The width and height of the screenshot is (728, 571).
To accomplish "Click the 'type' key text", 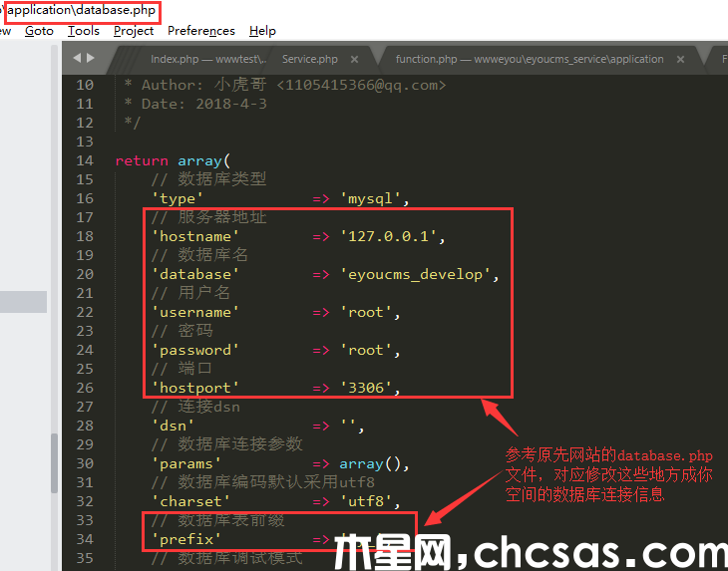I will click(178, 199).
